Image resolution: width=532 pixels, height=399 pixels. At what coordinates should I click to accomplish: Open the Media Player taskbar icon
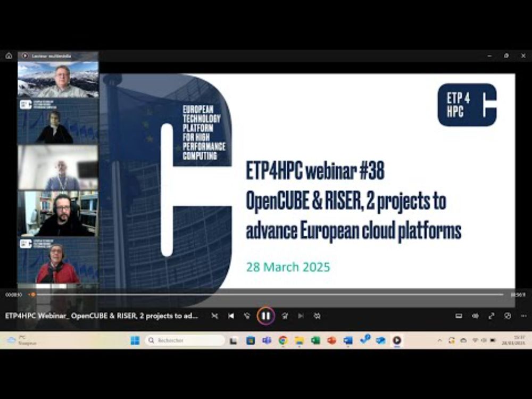(x=397, y=340)
